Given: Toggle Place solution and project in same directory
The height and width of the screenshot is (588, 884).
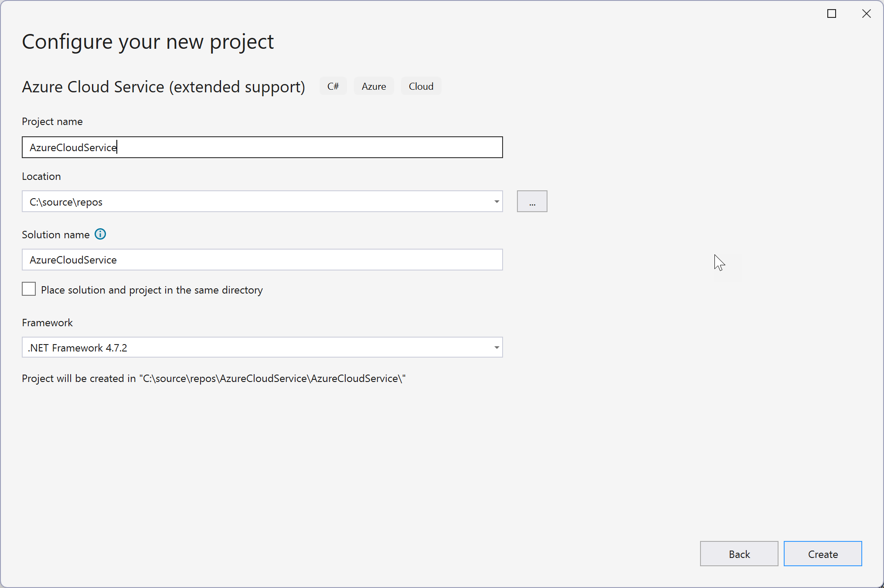Looking at the screenshot, I should click(28, 289).
